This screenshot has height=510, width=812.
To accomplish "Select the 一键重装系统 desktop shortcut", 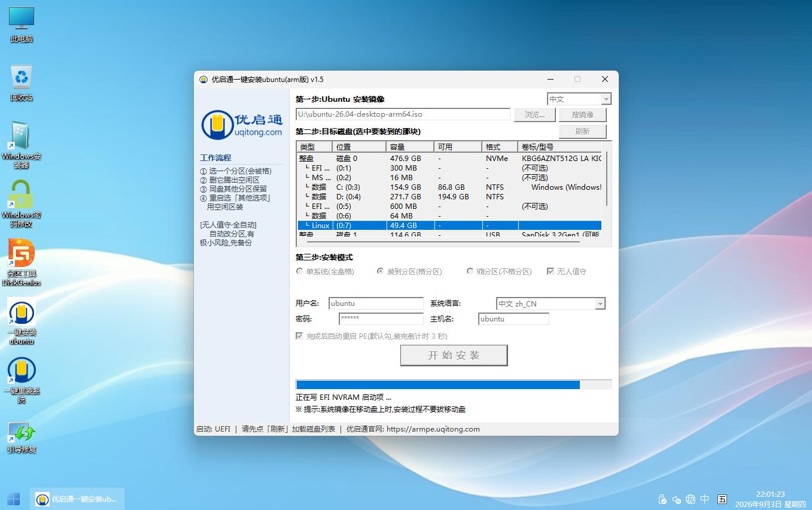I will (22, 380).
